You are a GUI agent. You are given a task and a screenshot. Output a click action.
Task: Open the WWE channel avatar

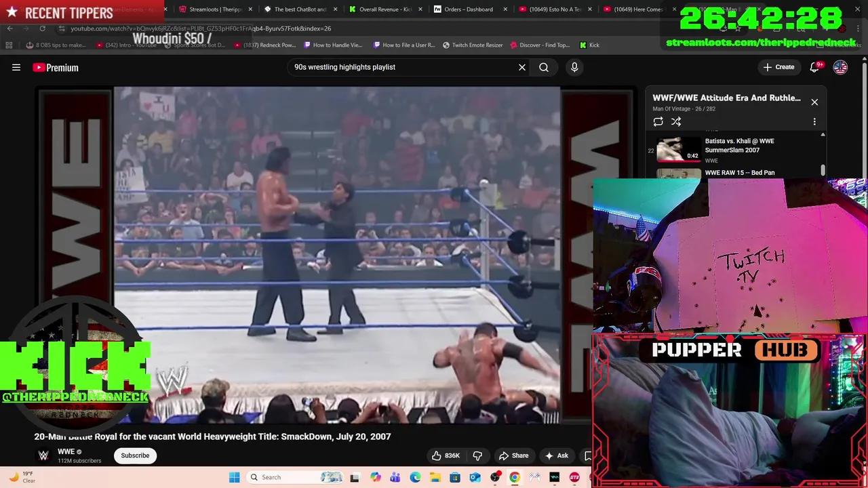[x=43, y=455]
